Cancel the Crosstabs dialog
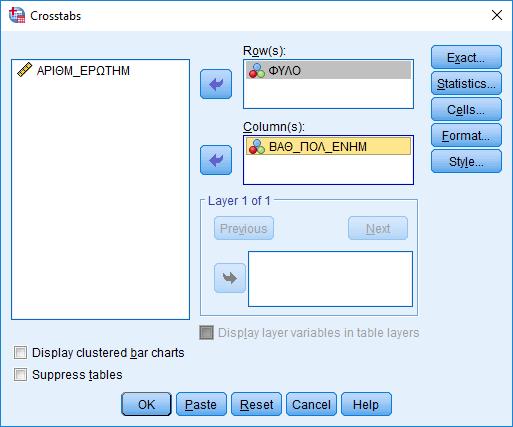 pos(311,404)
